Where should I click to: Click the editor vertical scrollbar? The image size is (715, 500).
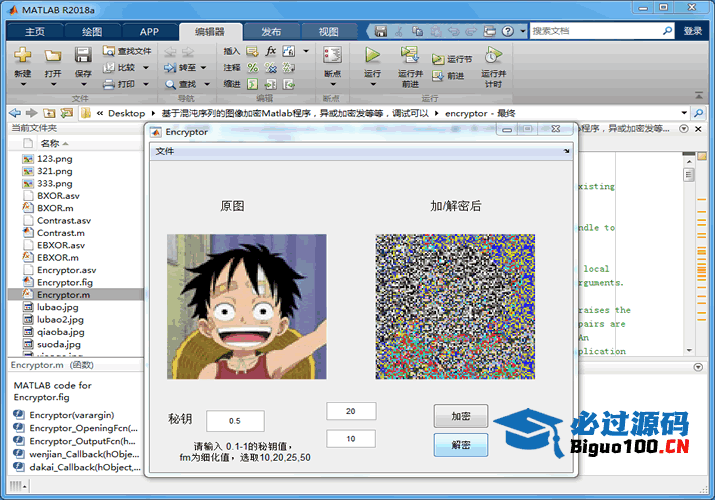click(x=689, y=255)
